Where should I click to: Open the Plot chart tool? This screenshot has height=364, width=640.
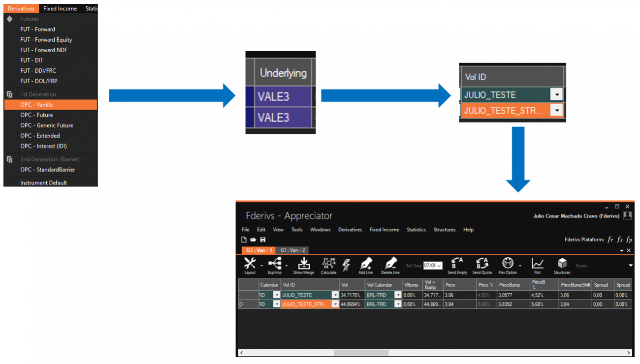[537, 264]
